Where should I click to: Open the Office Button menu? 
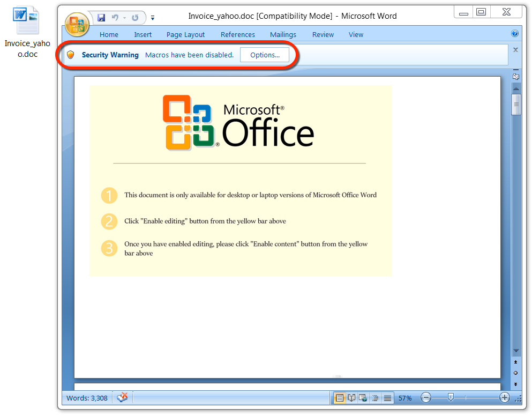click(77, 25)
